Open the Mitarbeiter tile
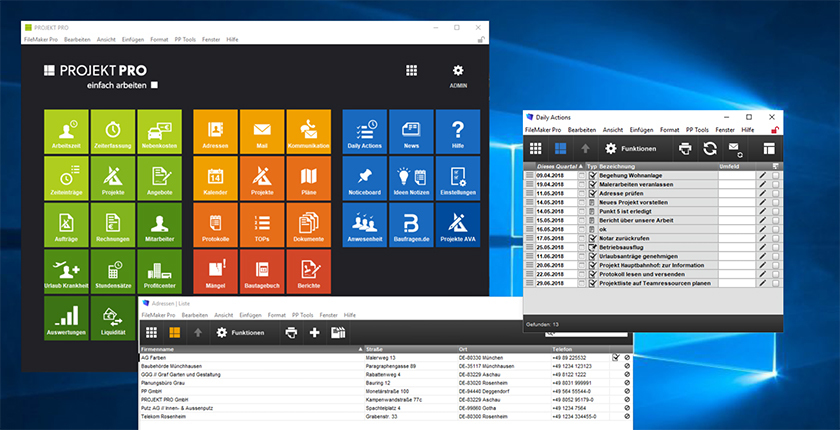 click(160, 225)
